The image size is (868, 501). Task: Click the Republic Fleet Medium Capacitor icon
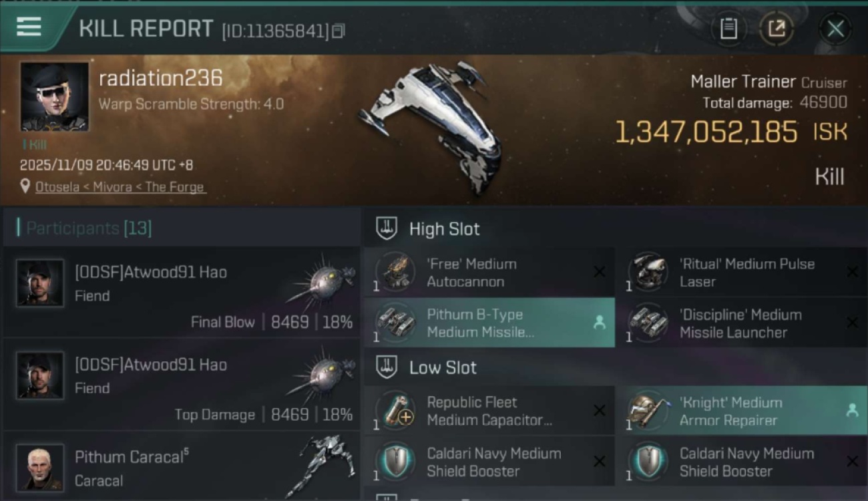[395, 411]
